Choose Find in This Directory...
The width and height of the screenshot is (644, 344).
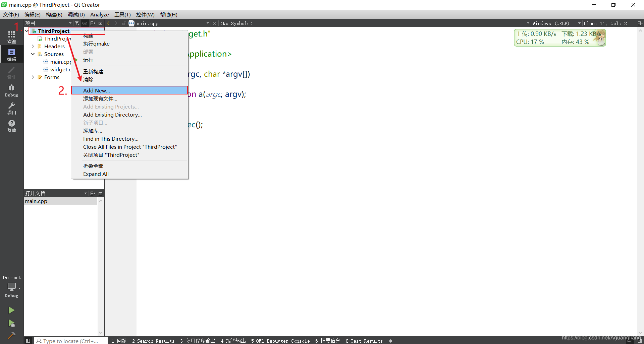129,139
